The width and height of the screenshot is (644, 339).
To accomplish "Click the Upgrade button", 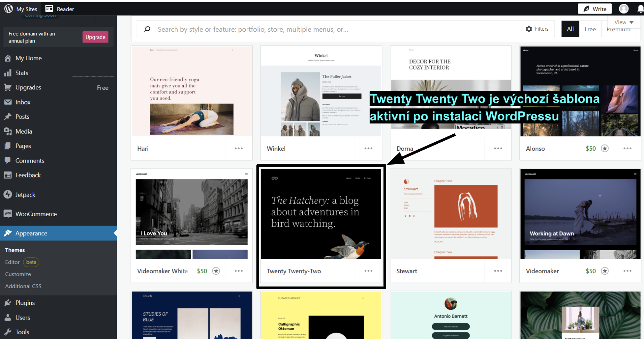I will [95, 37].
